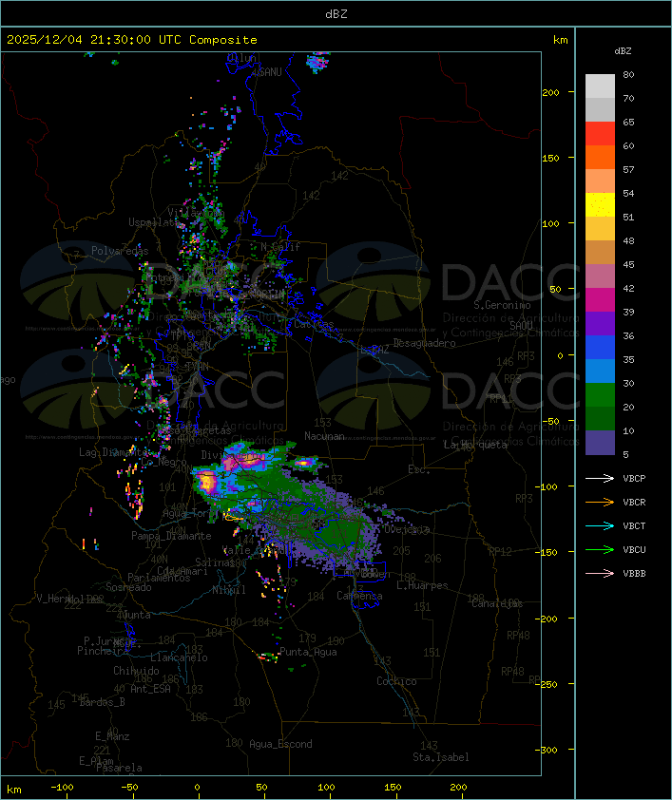Image resolution: width=672 pixels, height=800 pixels.
Task: Click the green VBCU arrow symbol
Action: [x=600, y=549]
